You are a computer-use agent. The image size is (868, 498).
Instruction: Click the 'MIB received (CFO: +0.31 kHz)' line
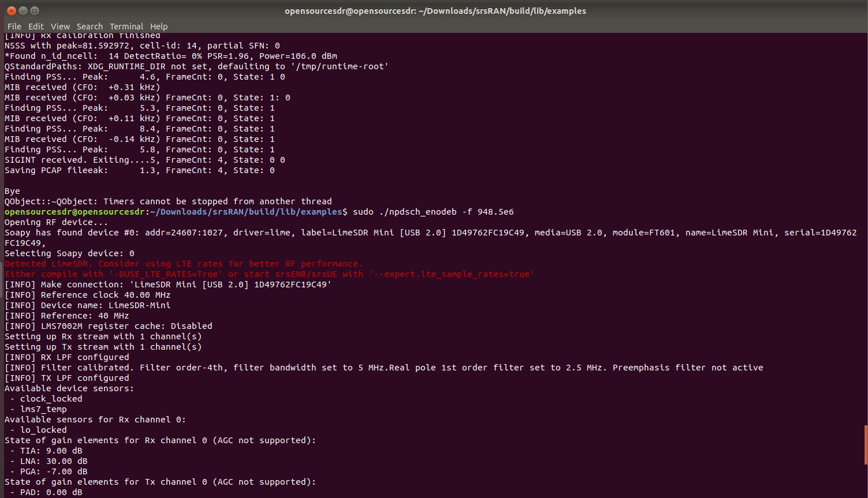pyautogui.click(x=83, y=87)
